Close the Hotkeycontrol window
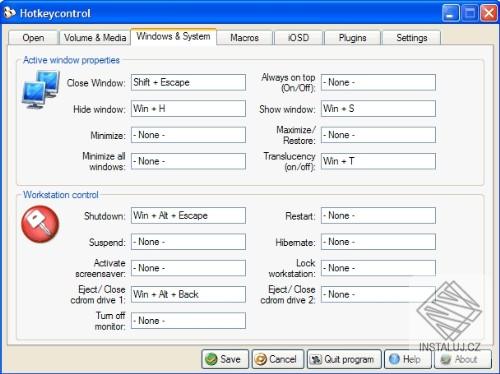The width and height of the screenshot is (500, 374). click(489, 14)
